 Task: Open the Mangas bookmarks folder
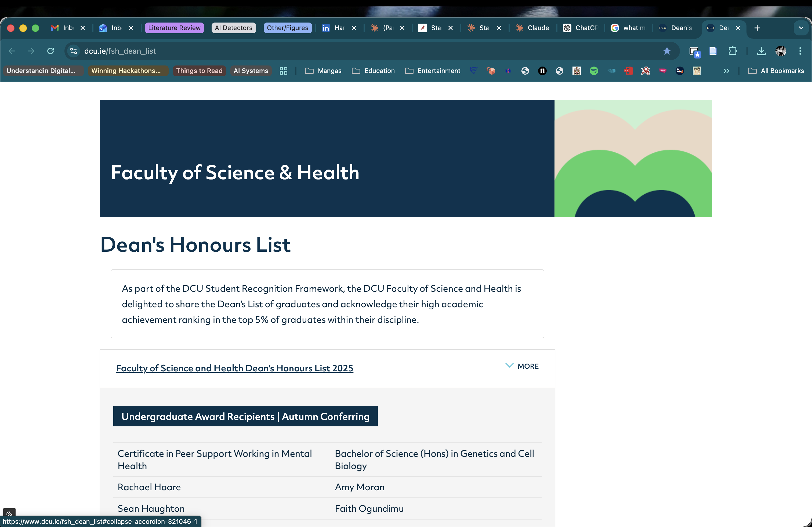click(x=323, y=71)
